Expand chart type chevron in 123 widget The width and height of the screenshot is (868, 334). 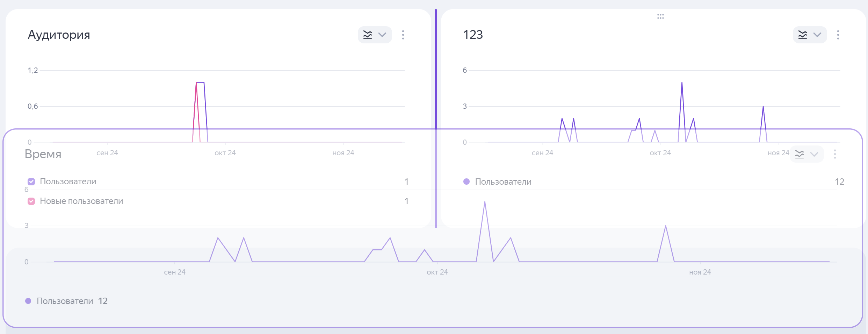(x=817, y=35)
